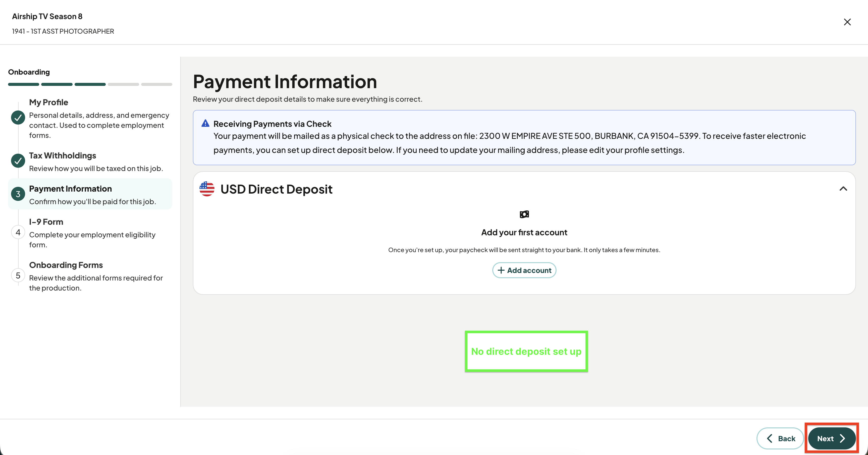Click the fourth onboarding progress bar segment
This screenshot has height=455, width=868.
123,84
